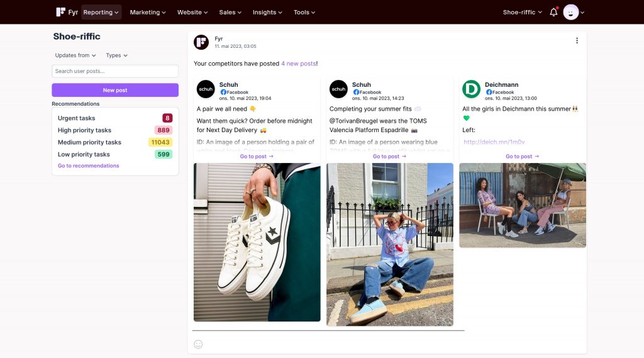Open the notifications bell
Screen dimensions: 644x358
(x=553, y=12)
